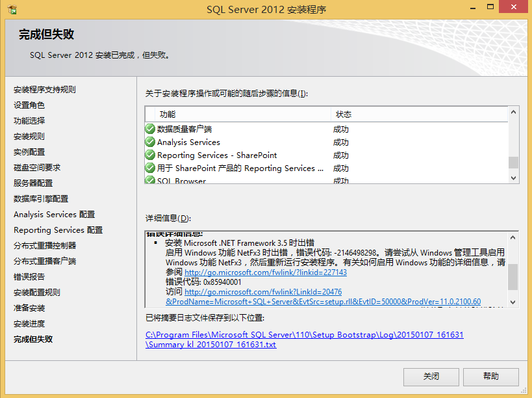
Task: Close the setup window with the red X
Action: 514,7
